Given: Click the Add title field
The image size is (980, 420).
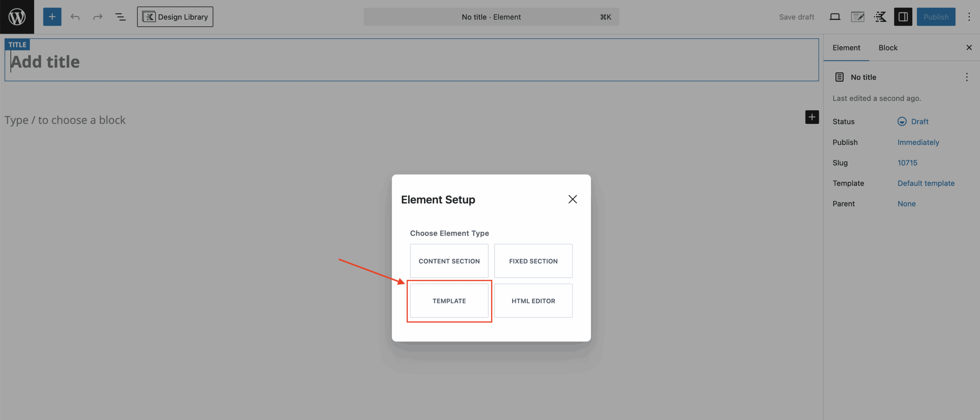Looking at the screenshot, I should (x=153, y=61).
